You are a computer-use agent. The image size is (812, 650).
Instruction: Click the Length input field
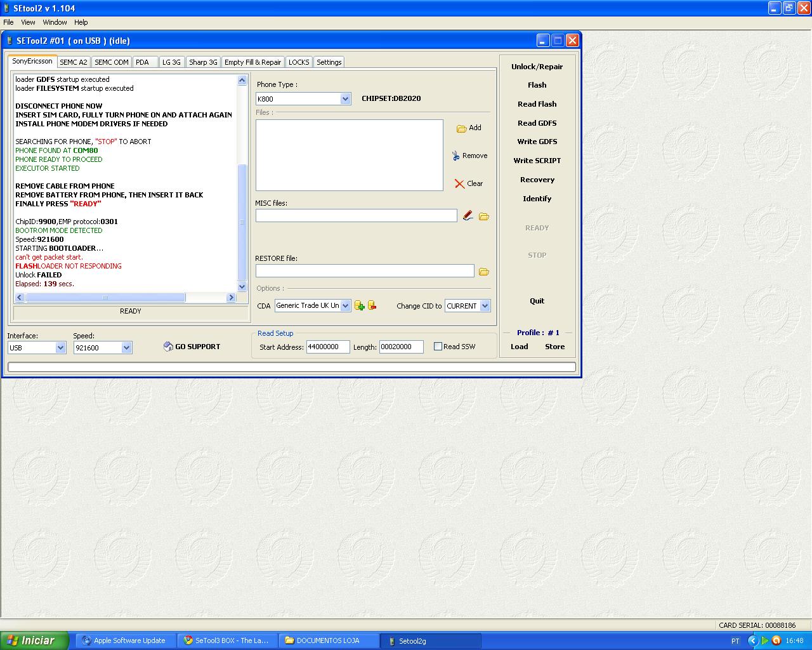pos(402,347)
